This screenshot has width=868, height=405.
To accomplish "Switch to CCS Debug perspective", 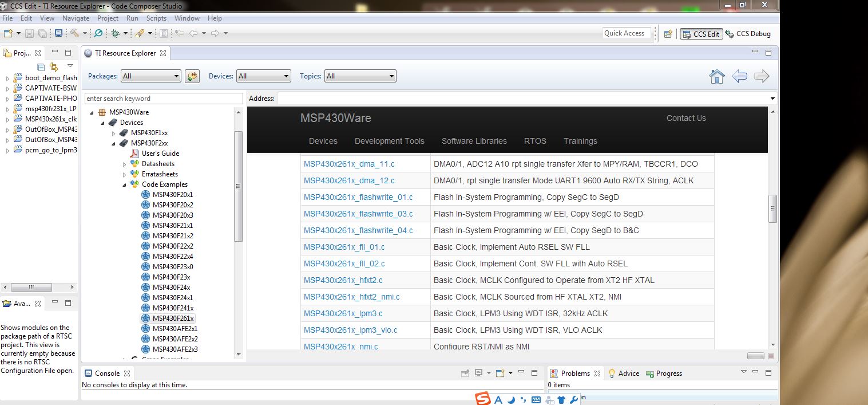I will [x=748, y=34].
